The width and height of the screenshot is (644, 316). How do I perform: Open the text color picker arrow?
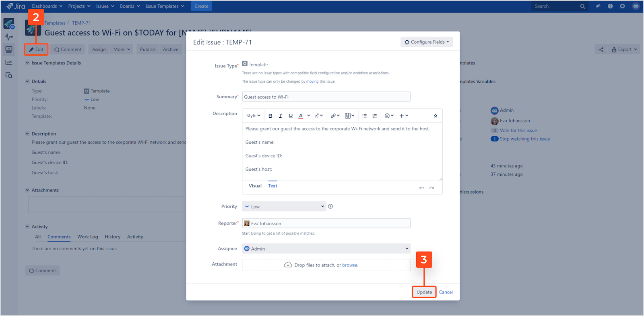point(309,116)
